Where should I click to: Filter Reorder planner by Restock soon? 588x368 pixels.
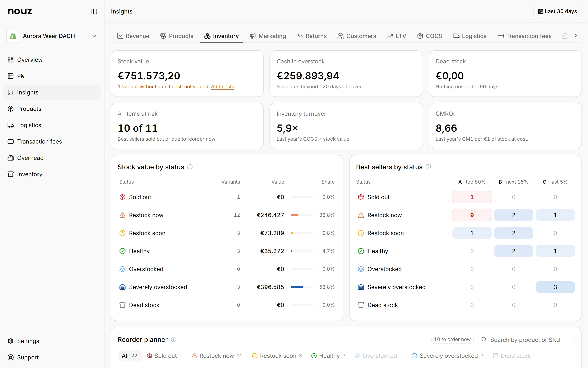(x=277, y=356)
